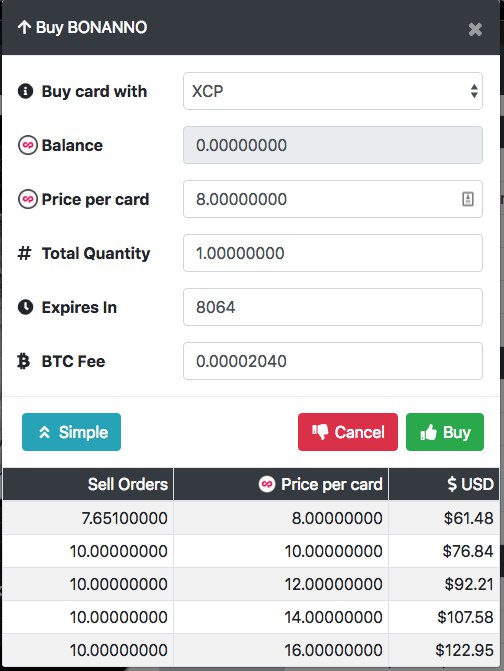Viewport: 504px width, 671px height.
Task: Click the clock icon beside Expires In
Action: coord(25,307)
